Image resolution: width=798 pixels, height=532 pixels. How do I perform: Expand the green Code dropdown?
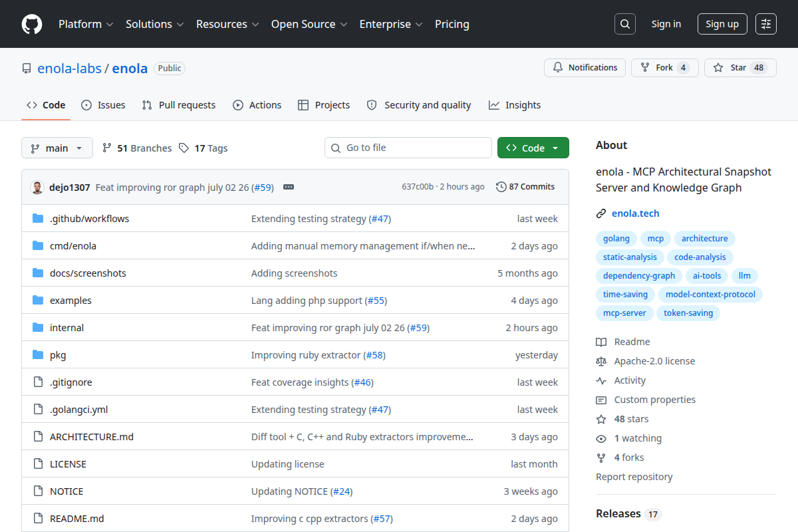533,148
